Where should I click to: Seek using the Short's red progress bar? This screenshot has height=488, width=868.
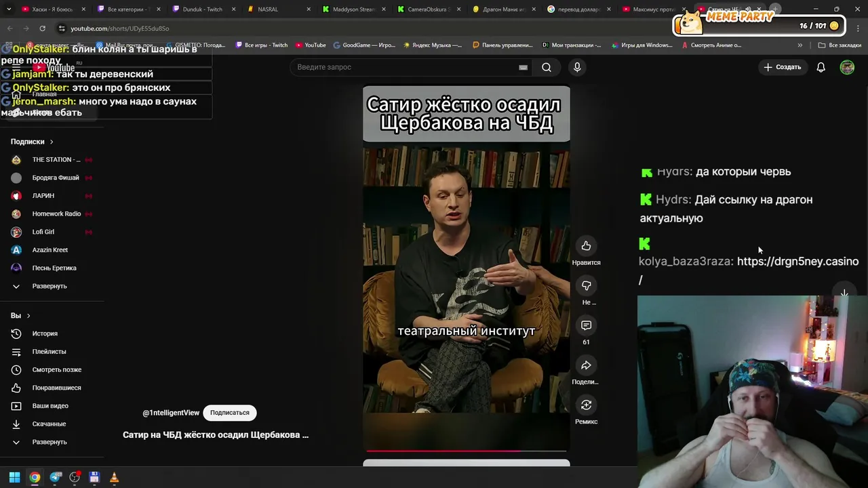tap(467, 451)
